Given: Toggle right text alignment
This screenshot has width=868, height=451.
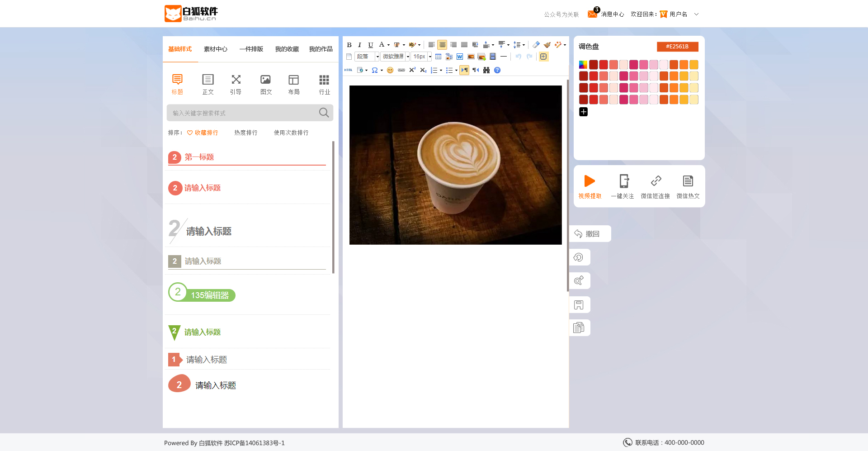Looking at the screenshot, I should (453, 45).
